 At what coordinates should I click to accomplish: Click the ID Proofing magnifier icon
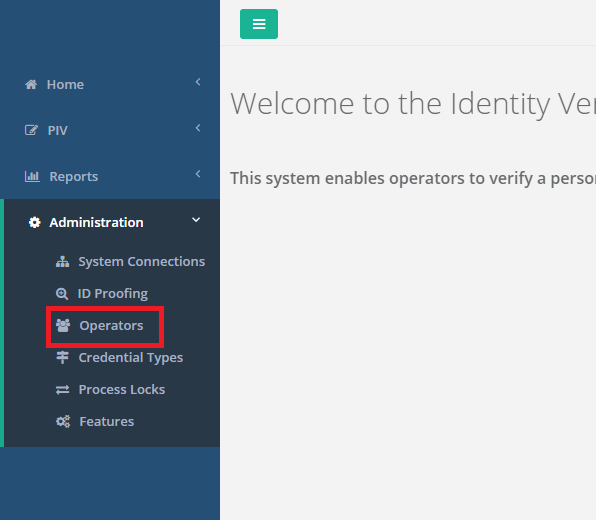62,293
